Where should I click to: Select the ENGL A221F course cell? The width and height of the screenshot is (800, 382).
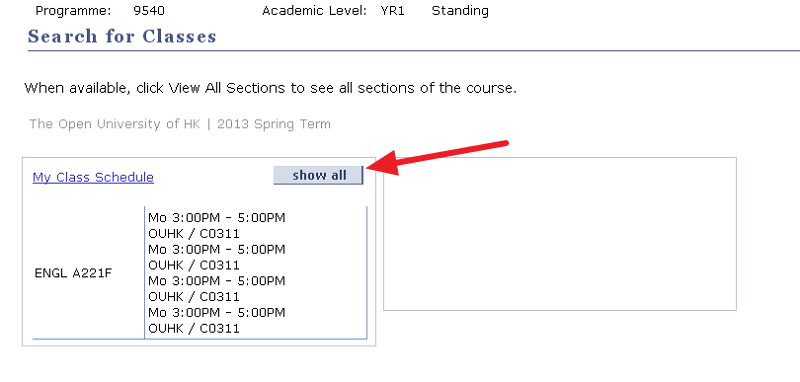(73, 273)
